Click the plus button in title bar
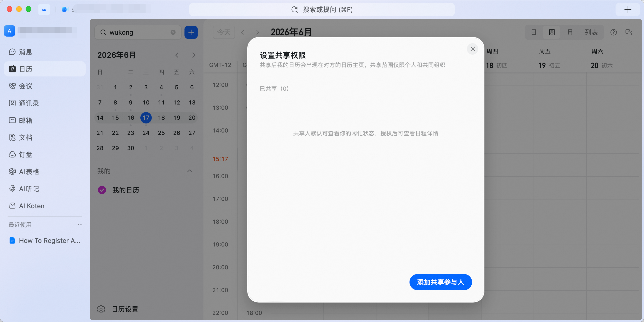 pyautogui.click(x=628, y=9)
